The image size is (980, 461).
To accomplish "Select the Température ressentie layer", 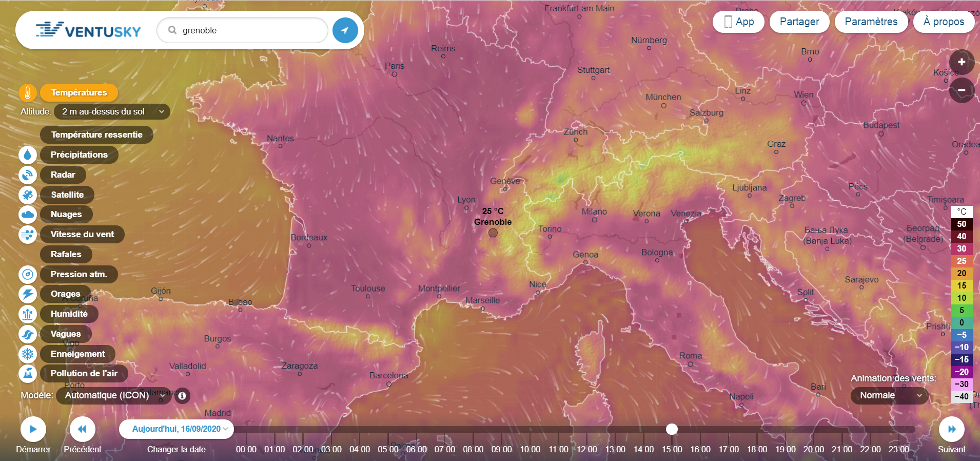I will click(96, 135).
